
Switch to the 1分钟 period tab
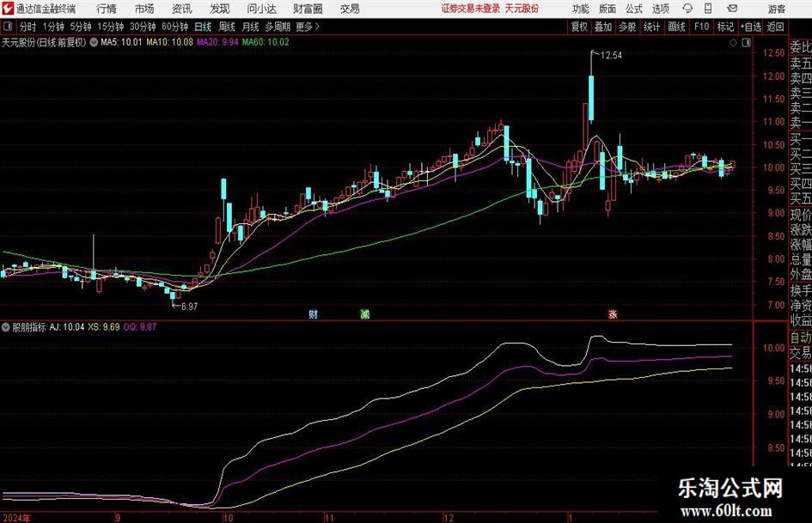[x=53, y=27]
